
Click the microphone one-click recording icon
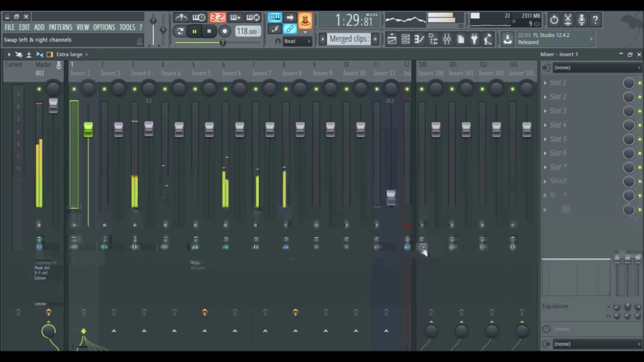(x=581, y=20)
